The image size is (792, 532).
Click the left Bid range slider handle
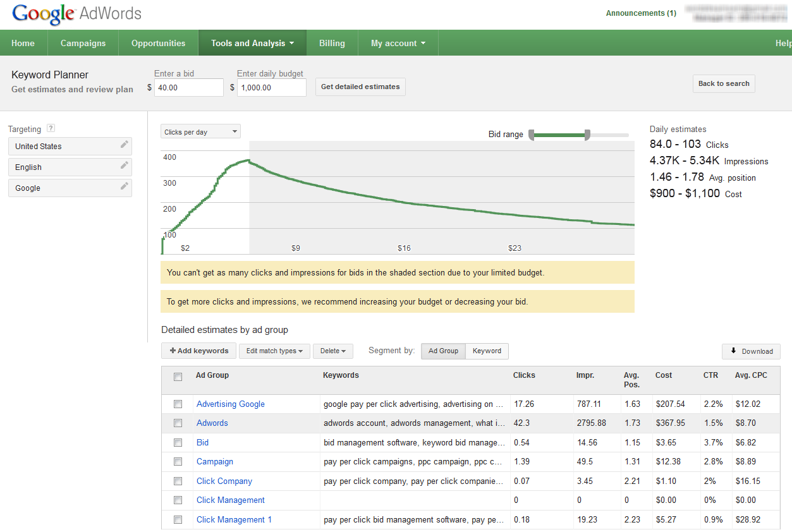click(532, 135)
